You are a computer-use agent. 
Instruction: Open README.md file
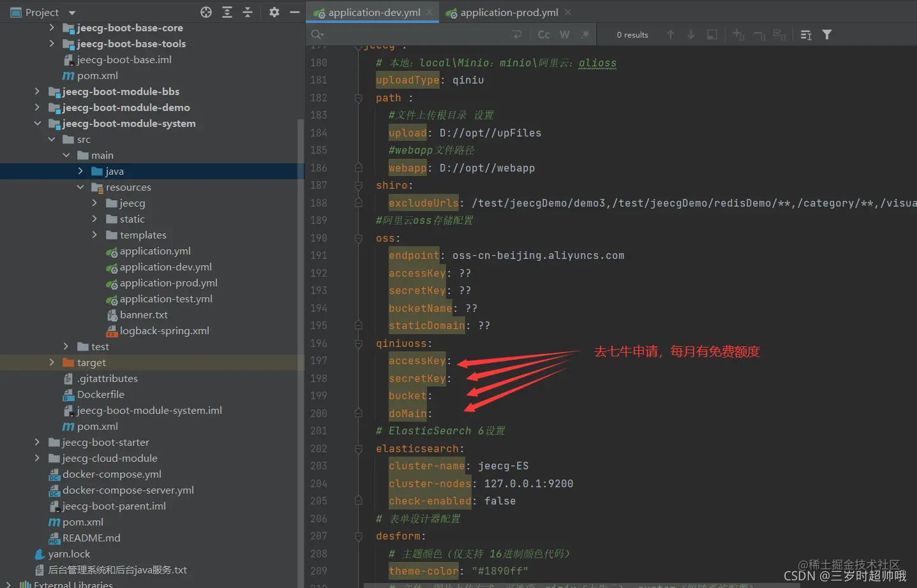(x=84, y=538)
